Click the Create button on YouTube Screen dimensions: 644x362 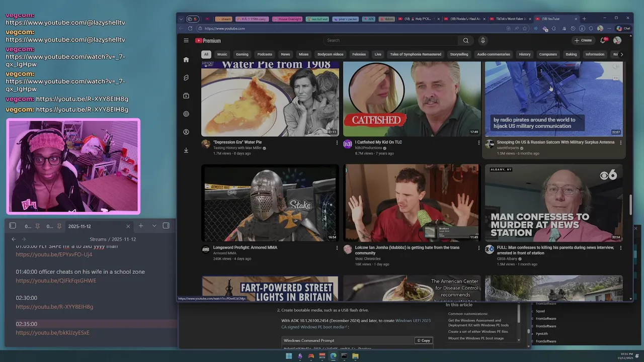click(x=583, y=40)
